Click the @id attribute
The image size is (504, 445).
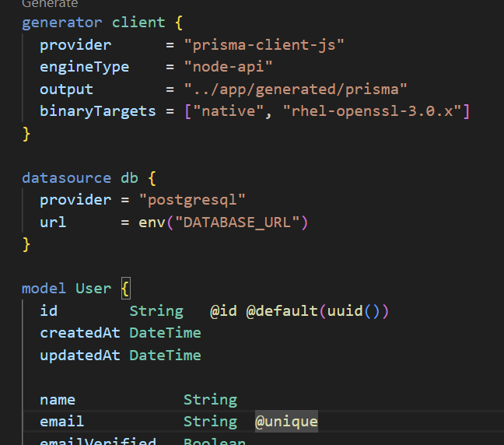[224, 311]
